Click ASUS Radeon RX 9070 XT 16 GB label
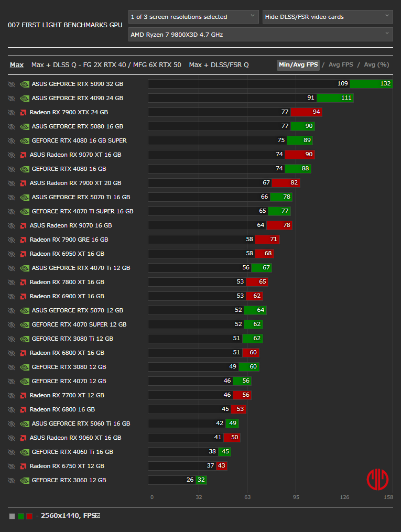Image resolution: width=401 pixels, height=532 pixels. click(75, 155)
